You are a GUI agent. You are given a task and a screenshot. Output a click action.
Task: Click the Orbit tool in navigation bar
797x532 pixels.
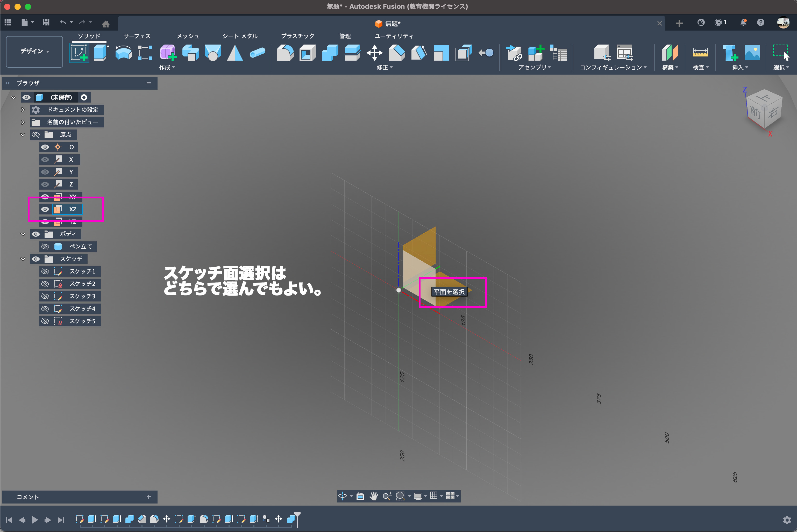pyautogui.click(x=342, y=496)
